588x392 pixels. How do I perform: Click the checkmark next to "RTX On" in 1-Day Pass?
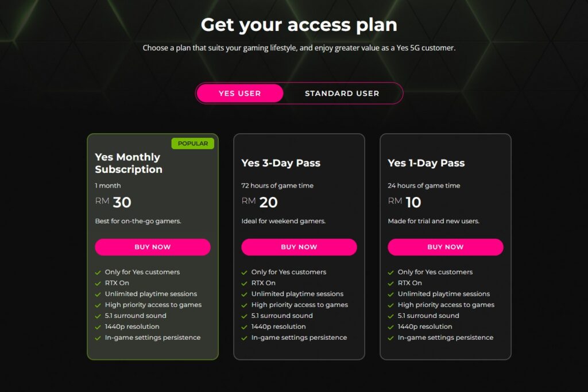[x=392, y=283]
